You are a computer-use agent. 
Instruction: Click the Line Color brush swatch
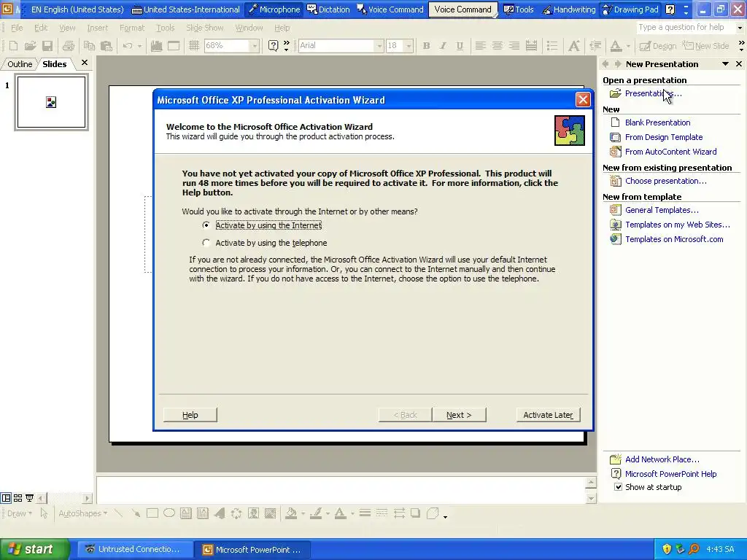click(316, 513)
